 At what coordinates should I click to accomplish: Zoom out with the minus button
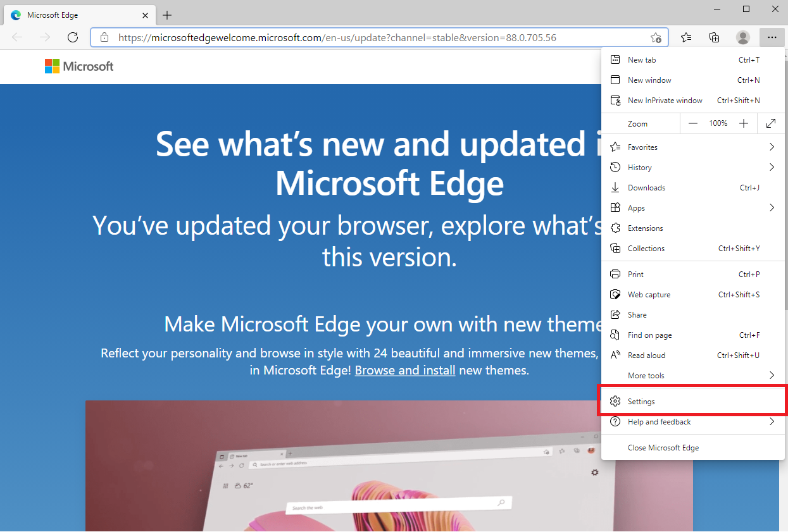(x=693, y=123)
